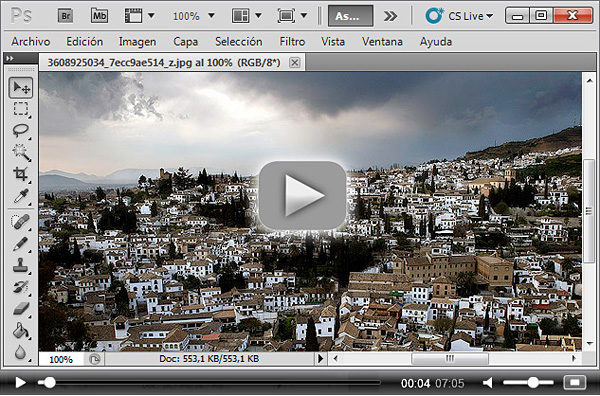Viewport: 600px width, 396px height.
Task: Click the horizontal scrollbar thumb
Action: (450, 359)
